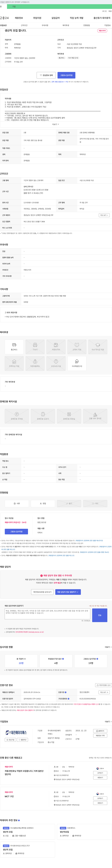Switch to the 복리후생 tab
The height and width of the screenshot is (868, 112).
pyautogui.click(x=66, y=25)
